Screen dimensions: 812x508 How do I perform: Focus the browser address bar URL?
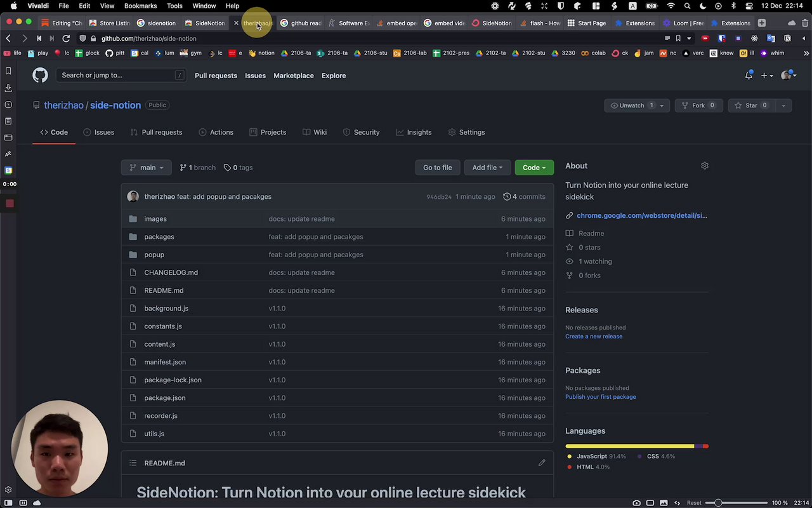tap(149, 39)
